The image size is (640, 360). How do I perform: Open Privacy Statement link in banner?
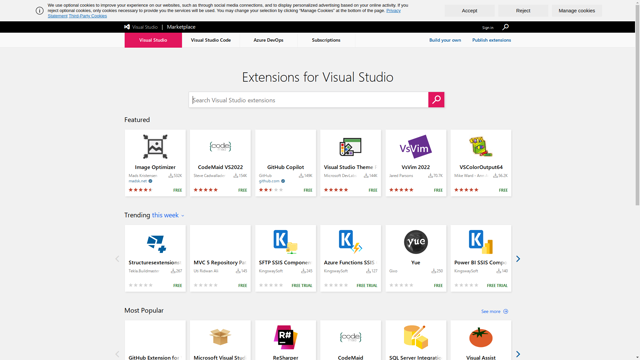pyautogui.click(x=393, y=11)
